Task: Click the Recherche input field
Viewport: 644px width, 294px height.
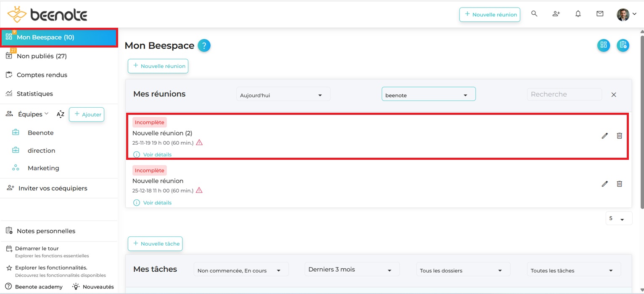Action: tap(564, 95)
